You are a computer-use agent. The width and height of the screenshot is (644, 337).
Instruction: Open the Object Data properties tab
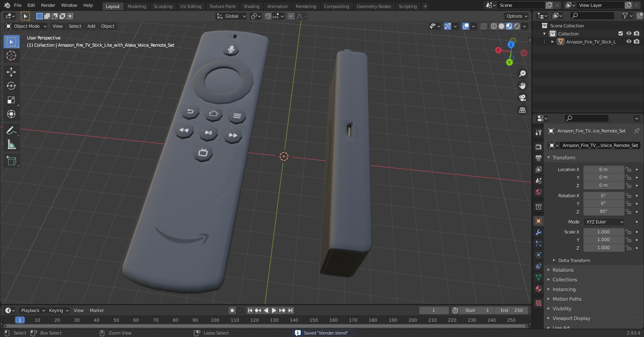coord(539,277)
